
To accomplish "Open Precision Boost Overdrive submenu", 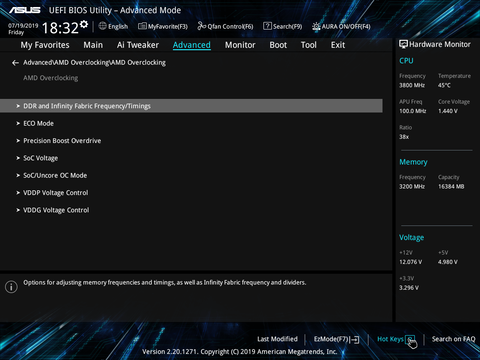I will click(62, 141).
